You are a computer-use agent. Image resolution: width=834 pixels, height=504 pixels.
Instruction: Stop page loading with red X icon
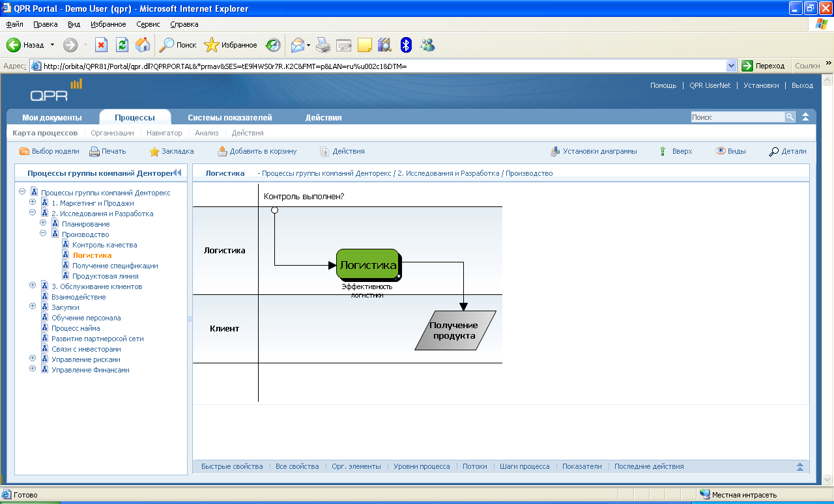pos(101,45)
